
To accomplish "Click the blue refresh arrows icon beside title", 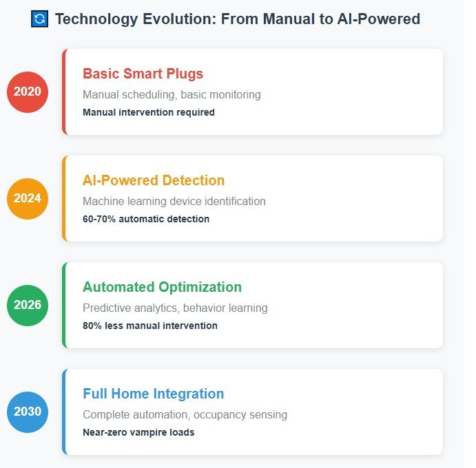I will coord(39,19).
